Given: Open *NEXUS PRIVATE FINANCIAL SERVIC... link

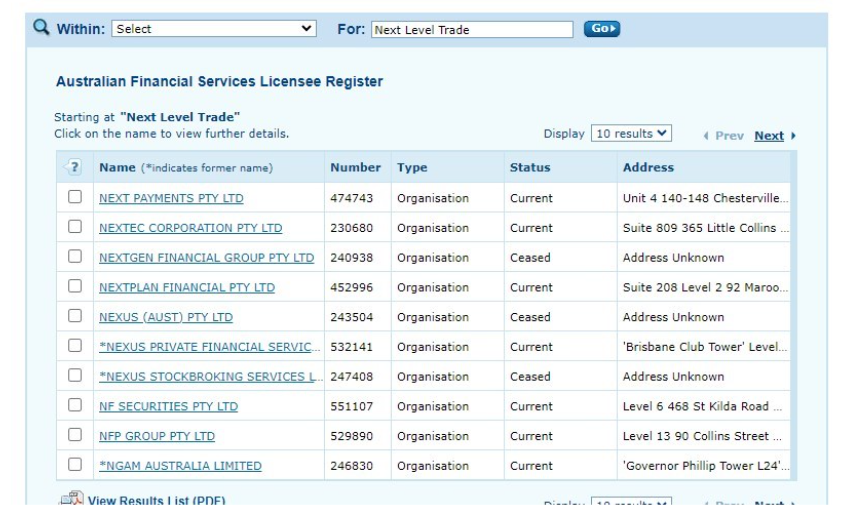Looking at the screenshot, I should click(210, 347).
